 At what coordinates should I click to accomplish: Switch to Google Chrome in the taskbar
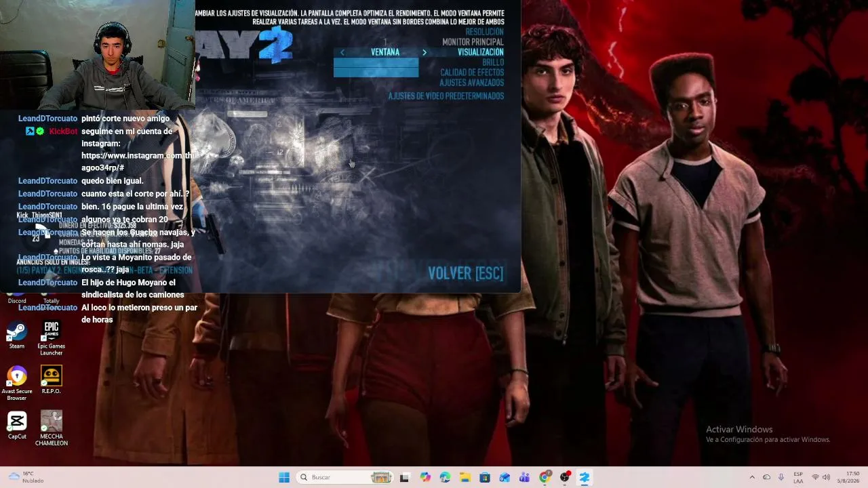[x=545, y=477]
